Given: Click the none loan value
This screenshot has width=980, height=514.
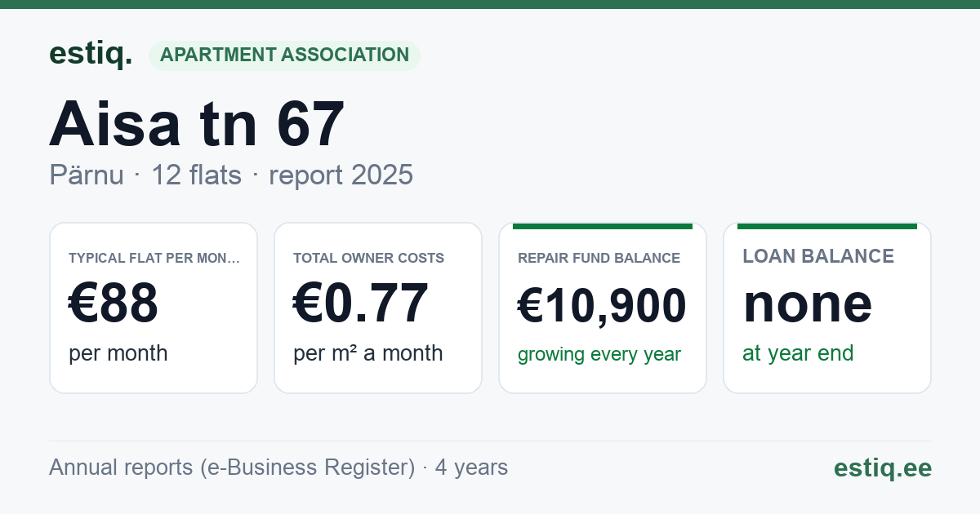Looking at the screenshot, I should [x=808, y=303].
